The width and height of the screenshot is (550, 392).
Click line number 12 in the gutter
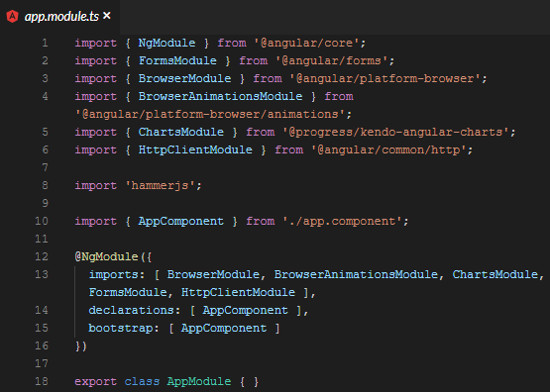point(42,256)
